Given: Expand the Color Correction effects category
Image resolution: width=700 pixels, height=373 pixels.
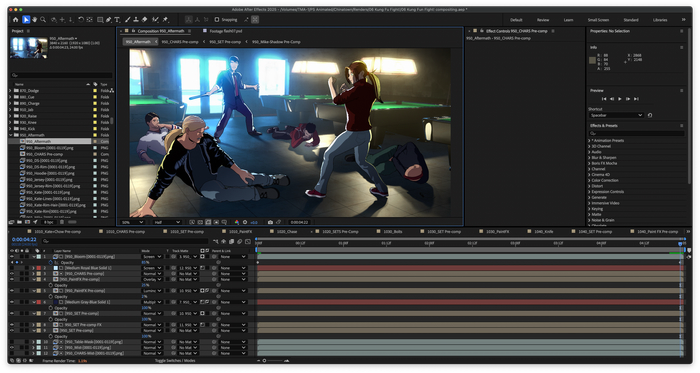Looking at the screenshot, I should 589,181.
